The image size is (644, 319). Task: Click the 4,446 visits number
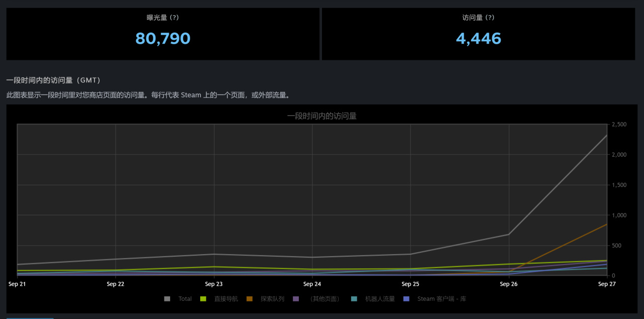pyautogui.click(x=478, y=39)
